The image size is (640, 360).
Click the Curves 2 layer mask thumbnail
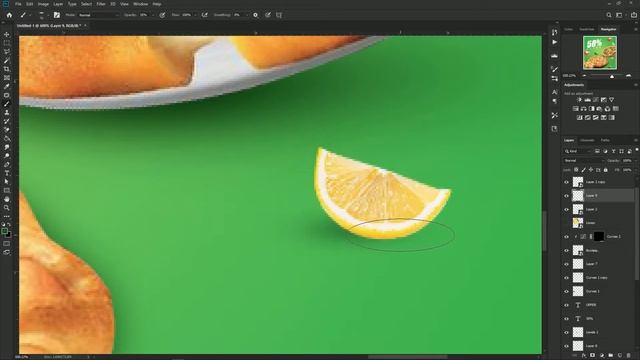point(598,237)
